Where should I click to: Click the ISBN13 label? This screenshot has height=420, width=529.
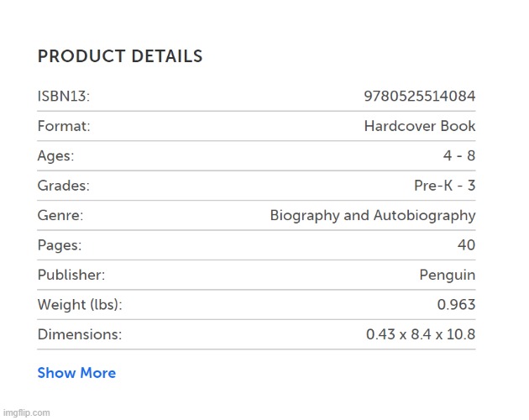[x=64, y=97]
